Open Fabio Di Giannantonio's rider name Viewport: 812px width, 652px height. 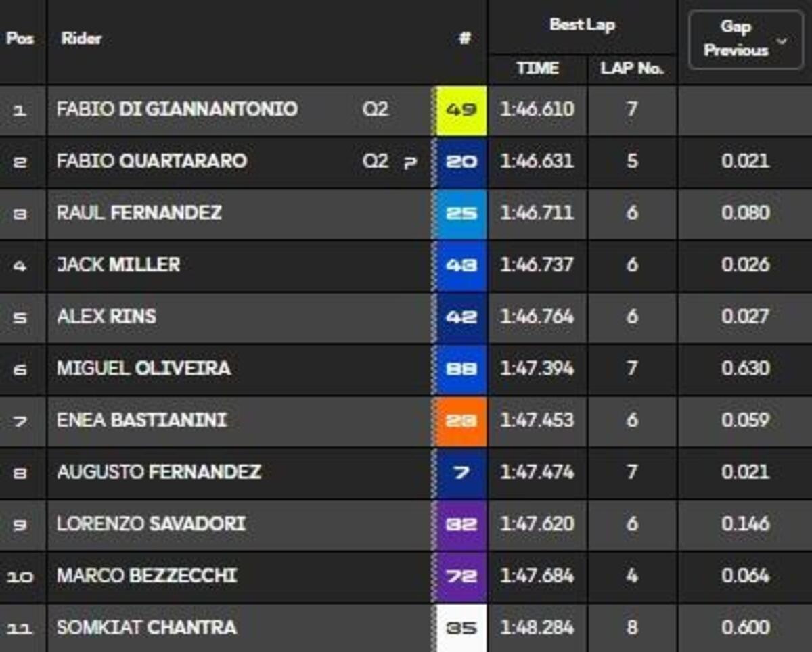177,110
